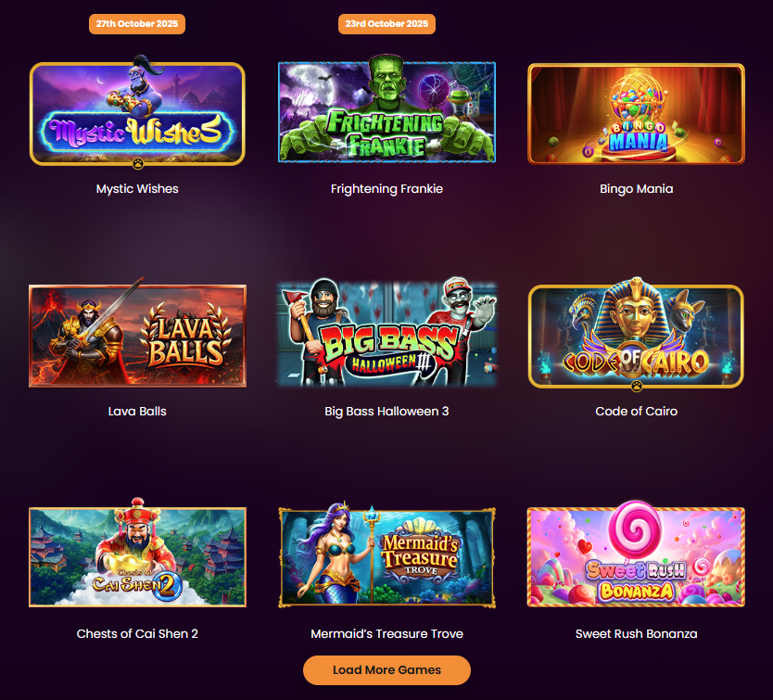
Task: Click the Load More Games button
Action: click(x=386, y=670)
